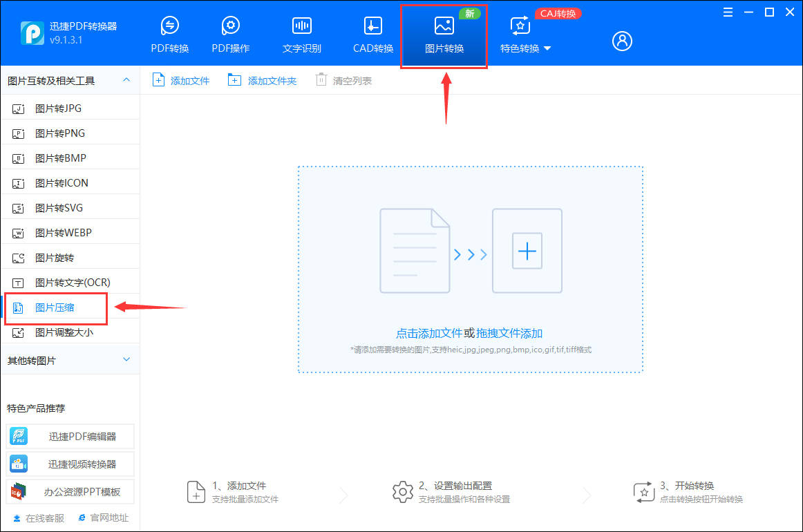Click the plus icon in drop area
This screenshot has height=532, width=803.
527,251
